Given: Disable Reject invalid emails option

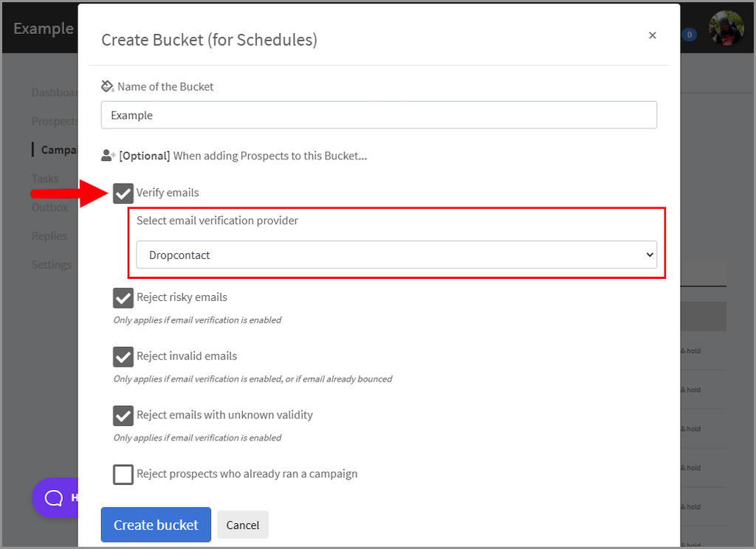Looking at the screenshot, I should click(x=123, y=356).
